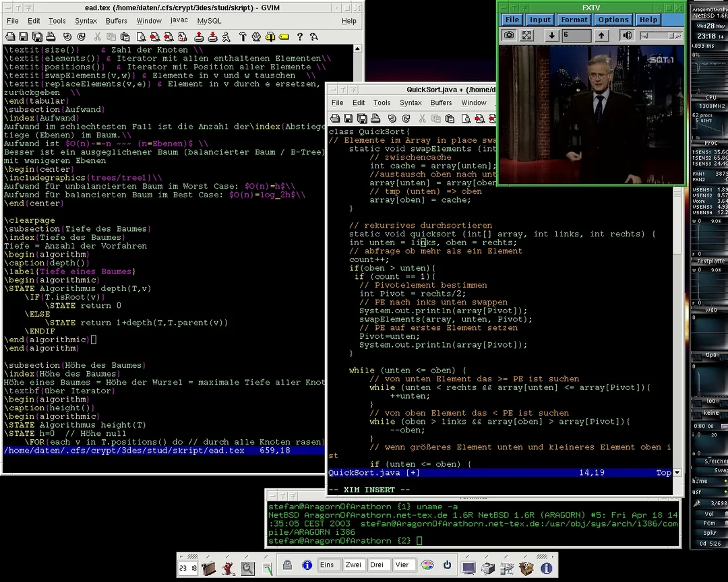
Task: Switch to workspace Zwei in the pager
Action: 353,565
